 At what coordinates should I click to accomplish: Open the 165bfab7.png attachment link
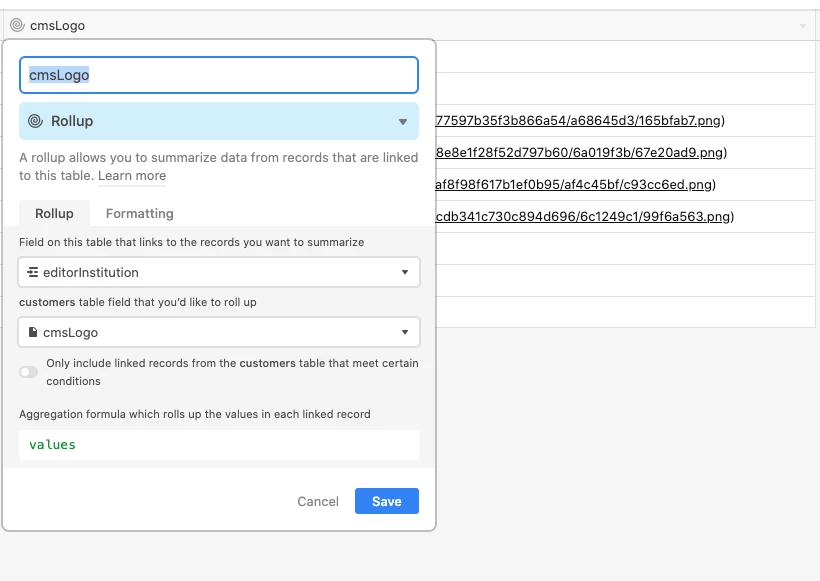(578, 120)
